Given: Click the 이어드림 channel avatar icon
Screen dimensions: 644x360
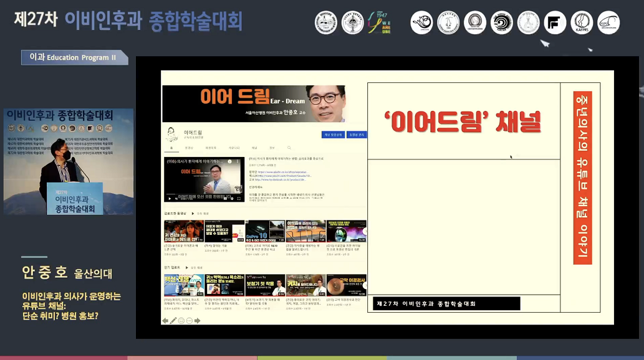Looking at the screenshot, I should 171,134.
